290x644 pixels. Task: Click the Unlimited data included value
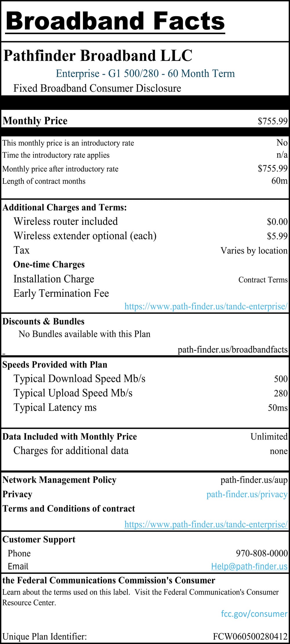(269, 436)
